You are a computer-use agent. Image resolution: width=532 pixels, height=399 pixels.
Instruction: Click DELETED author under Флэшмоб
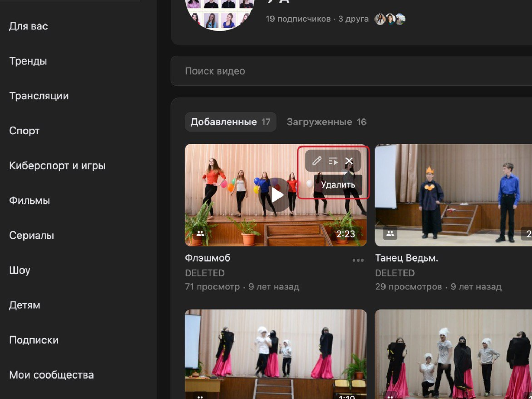[x=205, y=273]
